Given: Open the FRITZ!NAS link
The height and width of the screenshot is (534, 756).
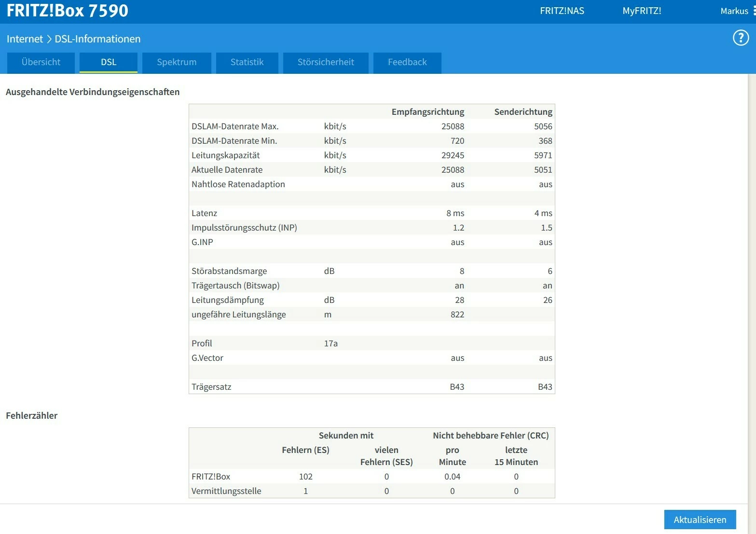Looking at the screenshot, I should point(562,11).
